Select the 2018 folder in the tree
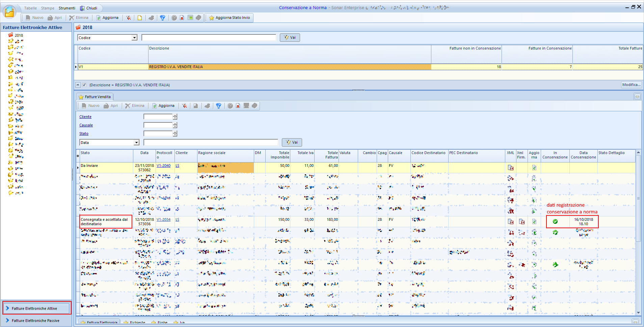 pos(19,35)
